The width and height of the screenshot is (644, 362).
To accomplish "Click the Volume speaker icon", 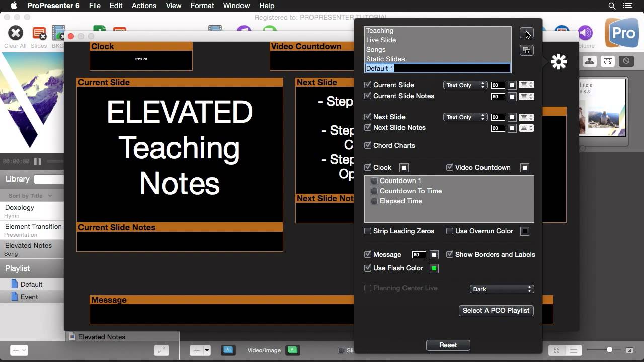I will click(585, 33).
